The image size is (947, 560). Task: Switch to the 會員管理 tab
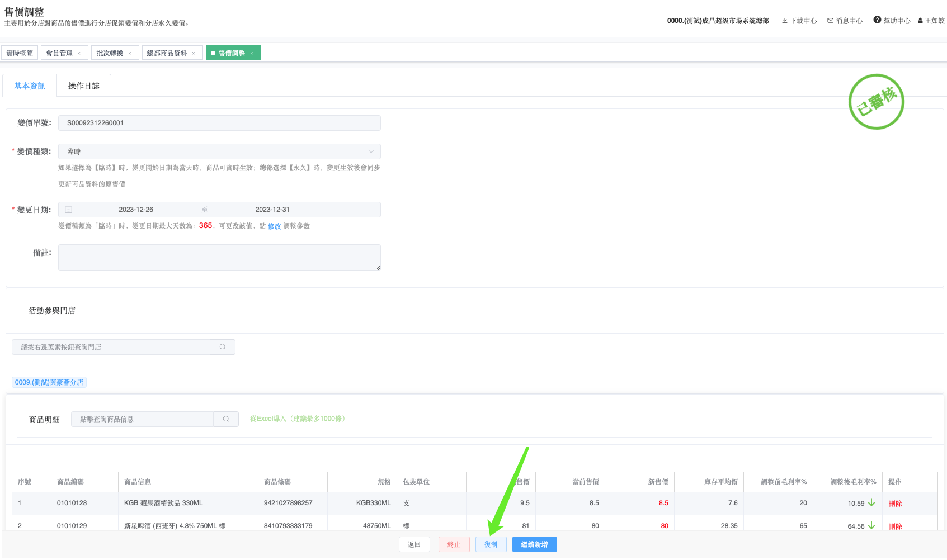click(59, 53)
